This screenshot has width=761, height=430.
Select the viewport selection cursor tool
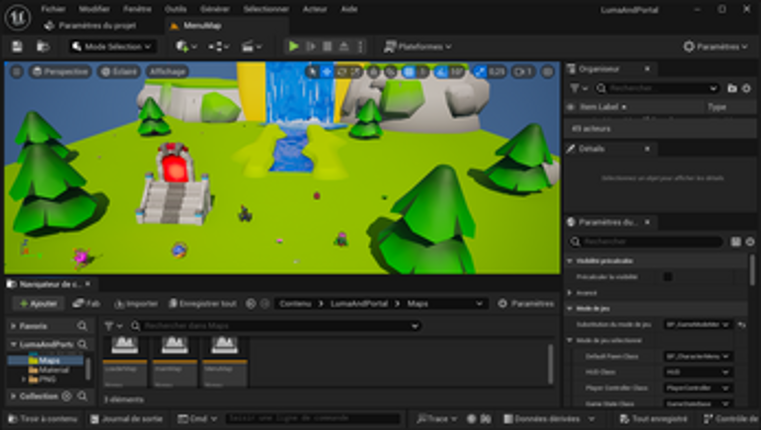(x=313, y=72)
